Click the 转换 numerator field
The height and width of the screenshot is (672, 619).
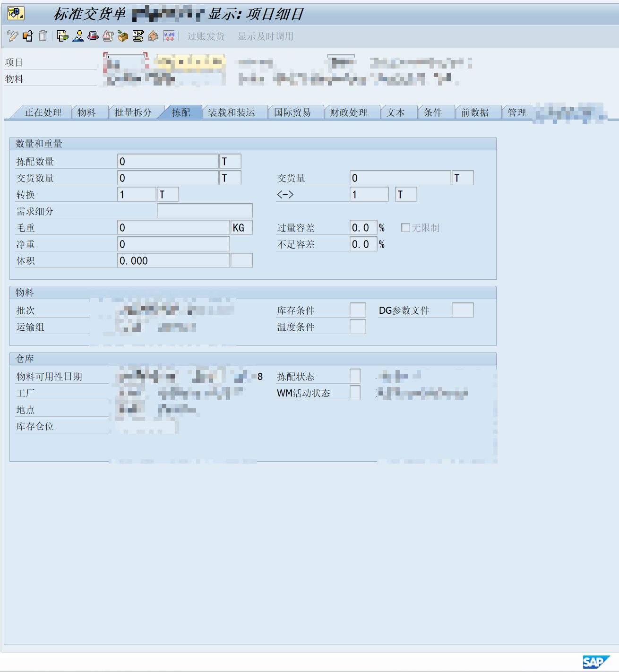137,195
